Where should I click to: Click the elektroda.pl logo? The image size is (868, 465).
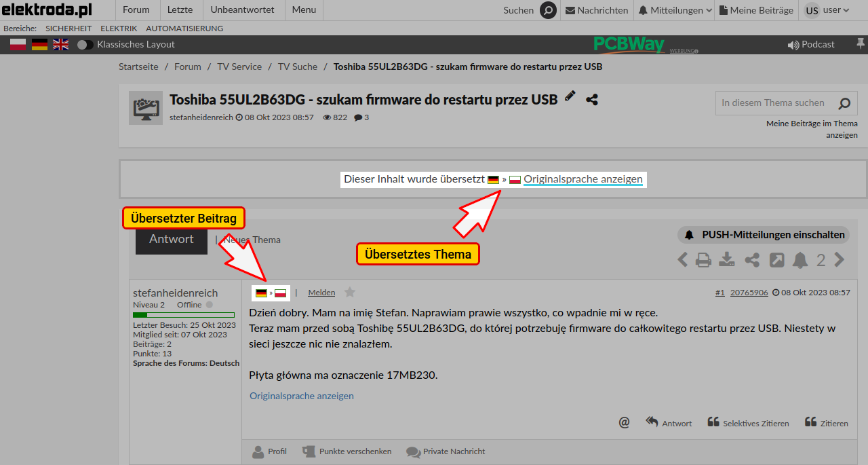[x=47, y=10]
